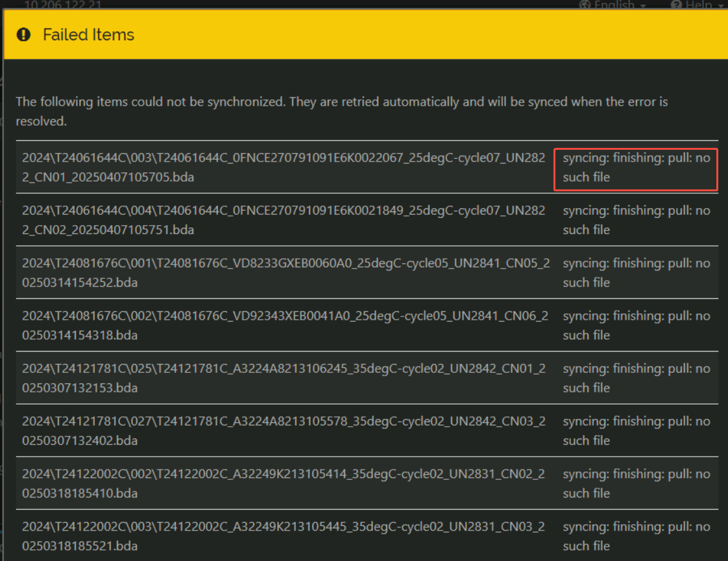Select file path ending CN05_20250314154252.bda
The width and height of the screenshot is (728, 561).
pos(286,273)
